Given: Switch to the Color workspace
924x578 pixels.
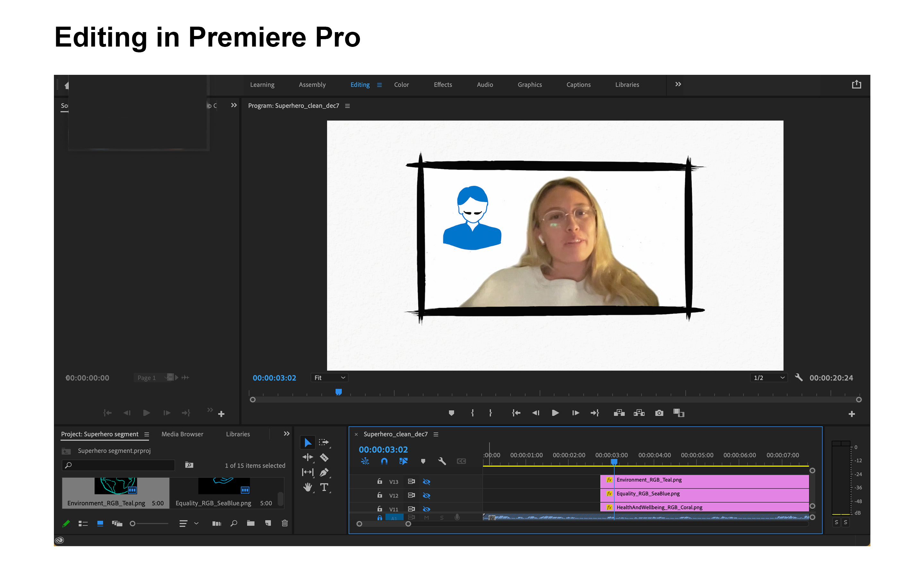Looking at the screenshot, I should 401,85.
